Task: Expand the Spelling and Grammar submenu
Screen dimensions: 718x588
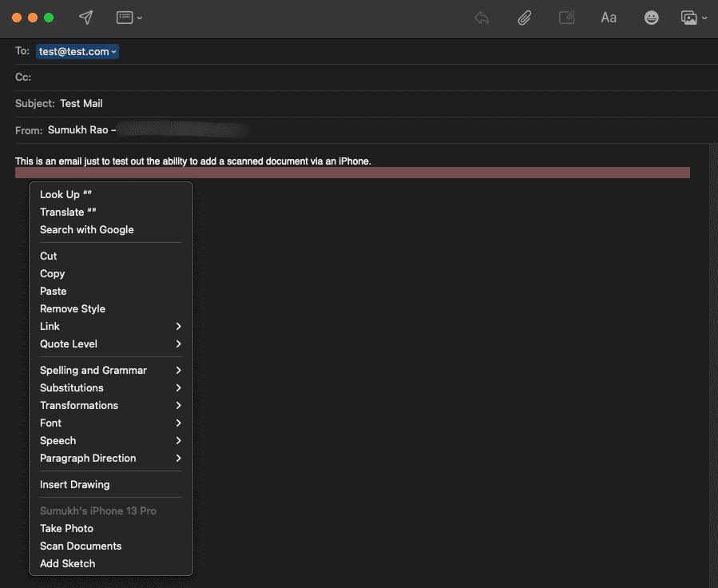Action: 111,370
